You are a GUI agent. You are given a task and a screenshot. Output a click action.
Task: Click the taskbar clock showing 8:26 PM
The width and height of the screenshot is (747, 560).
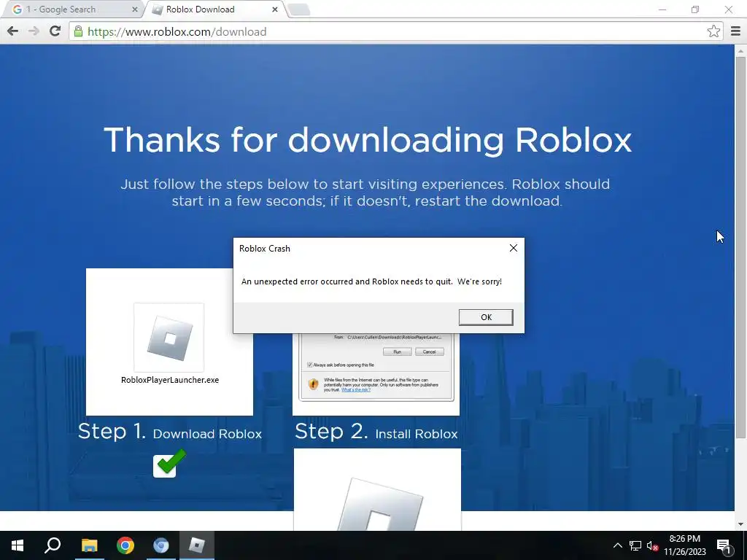tap(684, 545)
